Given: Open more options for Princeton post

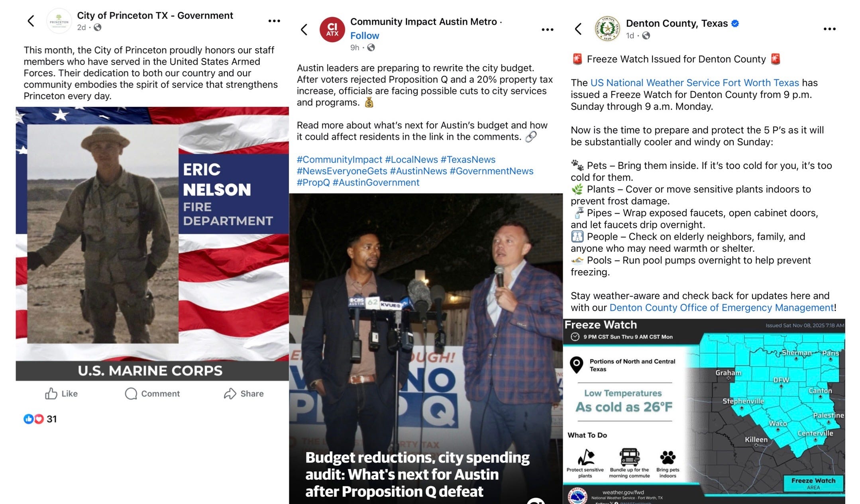Looking at the screenshot, I should pos(274,21).
